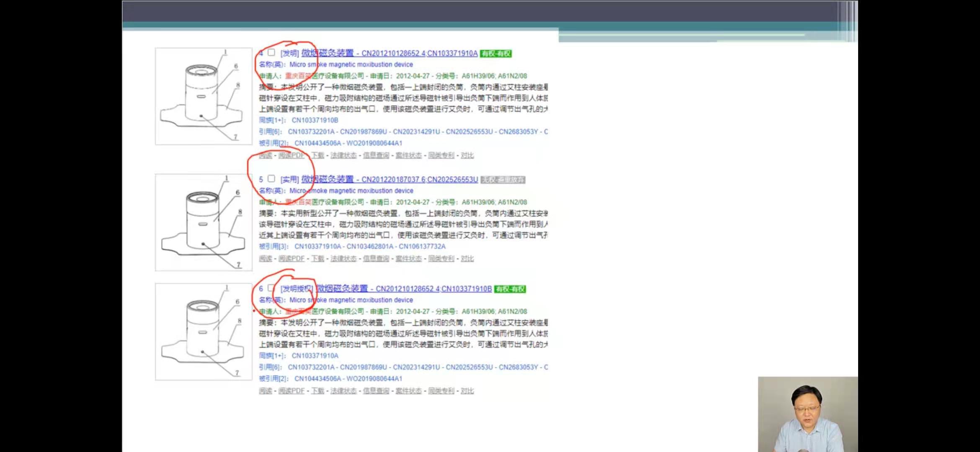980x452 pixels.
Task: Open patent drawing thumbnail of result 5
Action: (x=204, y=222)
